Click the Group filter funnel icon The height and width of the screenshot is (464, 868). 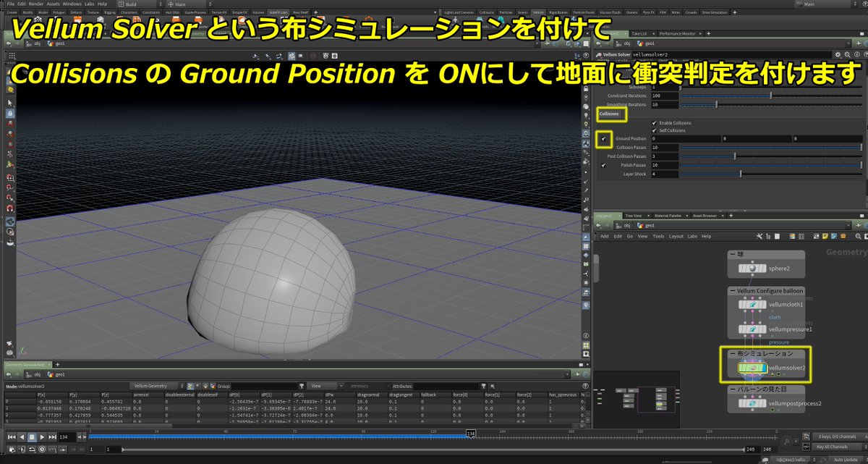(302, 386)
